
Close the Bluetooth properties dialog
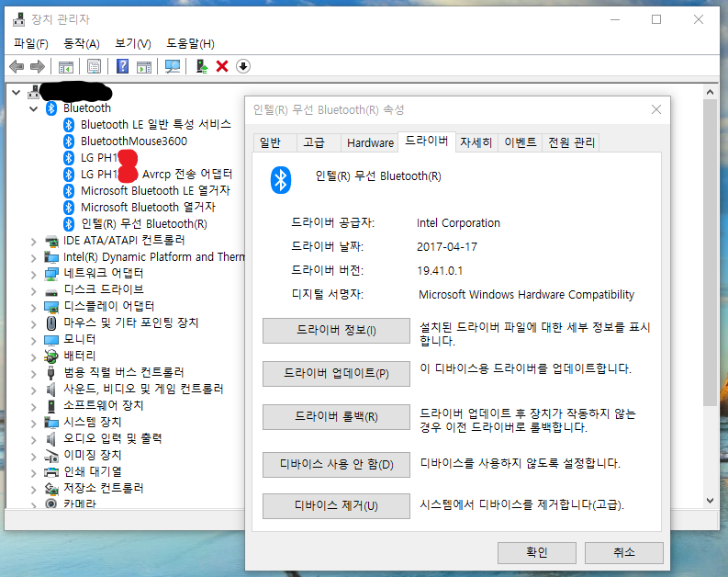pyautogui.click(x=656, y=109)
